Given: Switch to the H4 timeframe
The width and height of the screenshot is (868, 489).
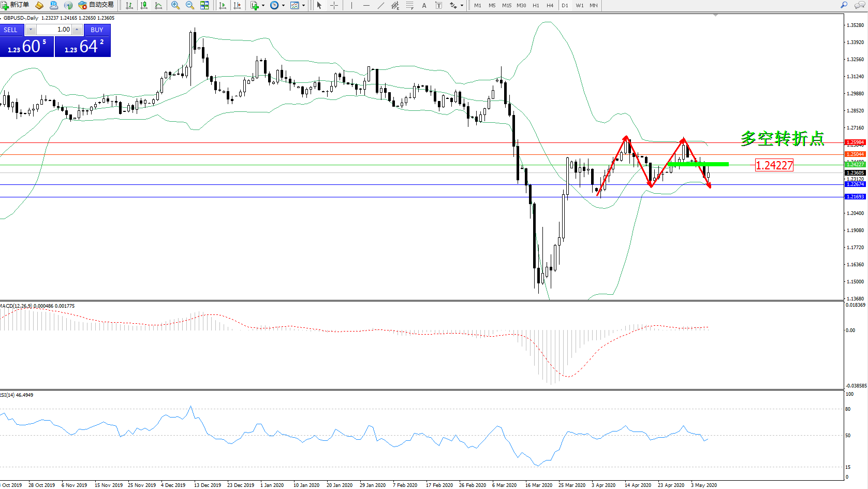Looking at the screenshot, I should 550,5.
